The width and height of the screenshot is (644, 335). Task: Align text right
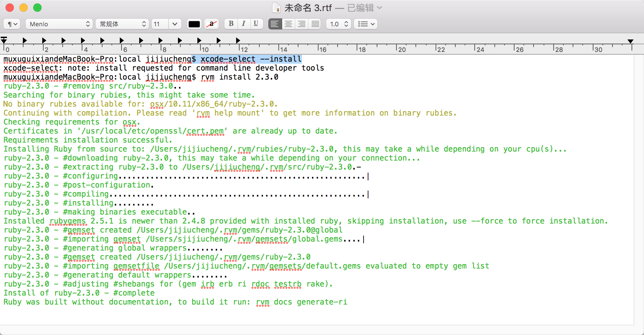(x=302, y=24)
